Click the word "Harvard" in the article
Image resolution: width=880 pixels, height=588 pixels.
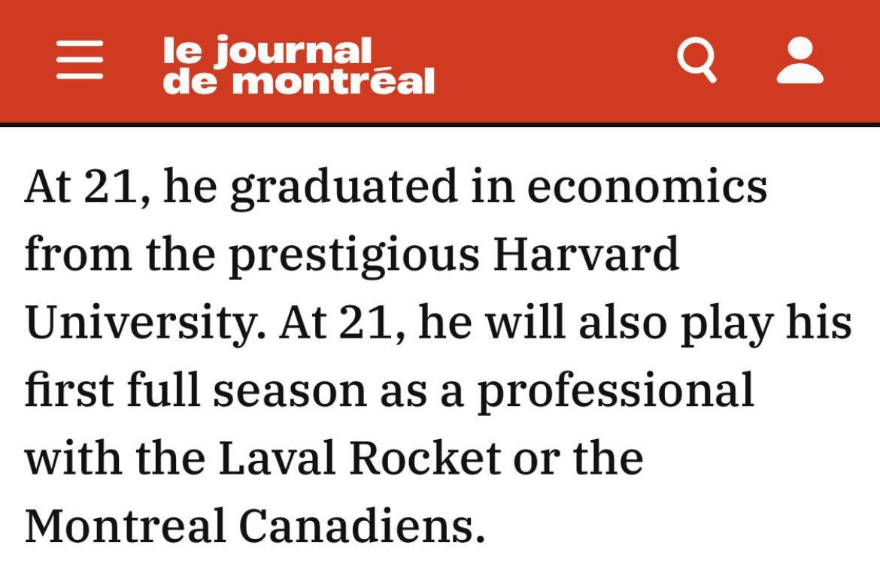pos(586,254)
